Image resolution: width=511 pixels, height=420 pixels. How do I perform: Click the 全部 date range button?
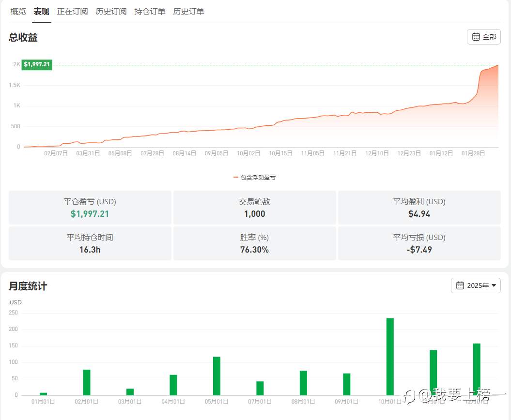pos(483,36)
